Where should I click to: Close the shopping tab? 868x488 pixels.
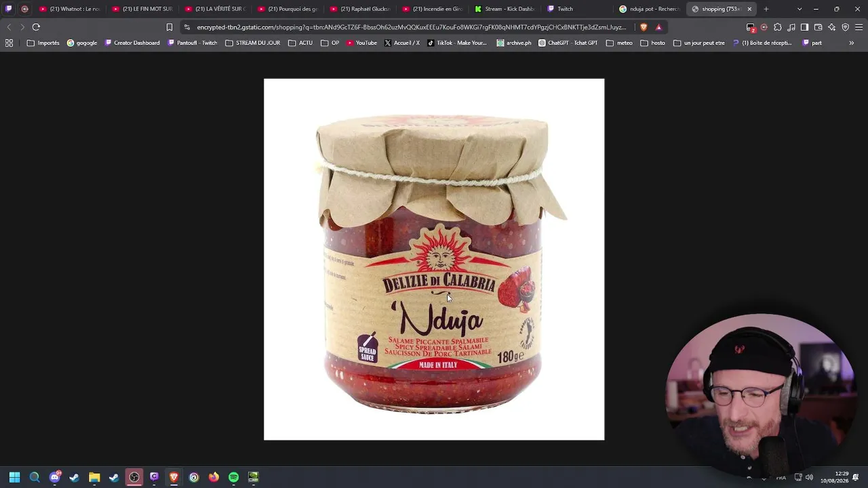click(749, 9)
